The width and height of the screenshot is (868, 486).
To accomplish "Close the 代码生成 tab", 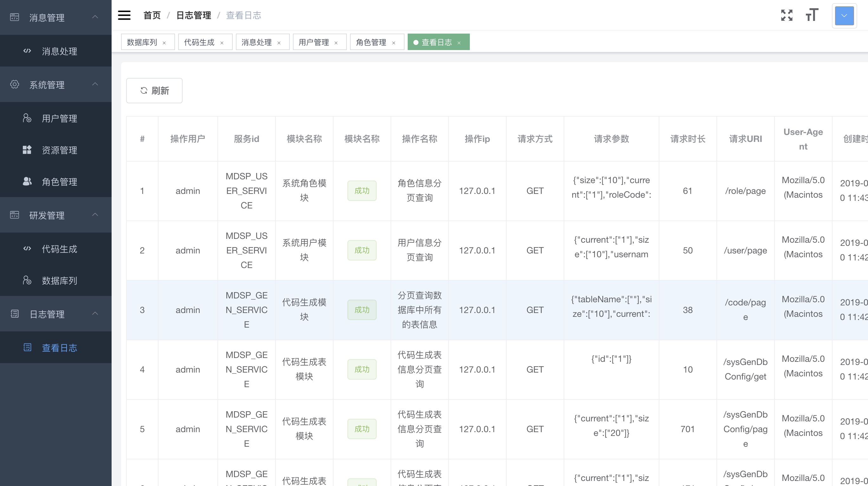I will coord(222,43).
